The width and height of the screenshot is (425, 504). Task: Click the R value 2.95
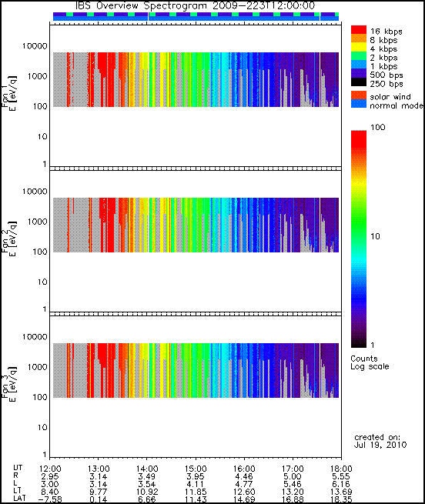[x=50, y=476]
